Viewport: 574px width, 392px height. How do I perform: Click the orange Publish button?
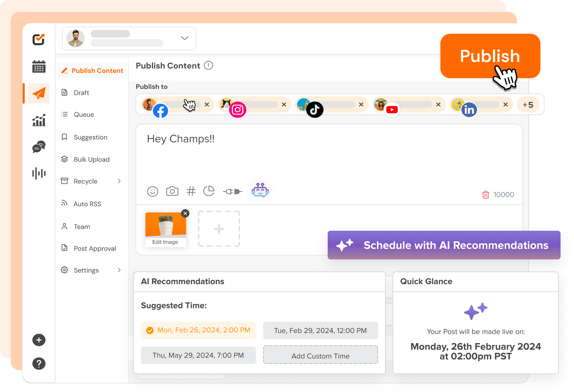point(490,56)
